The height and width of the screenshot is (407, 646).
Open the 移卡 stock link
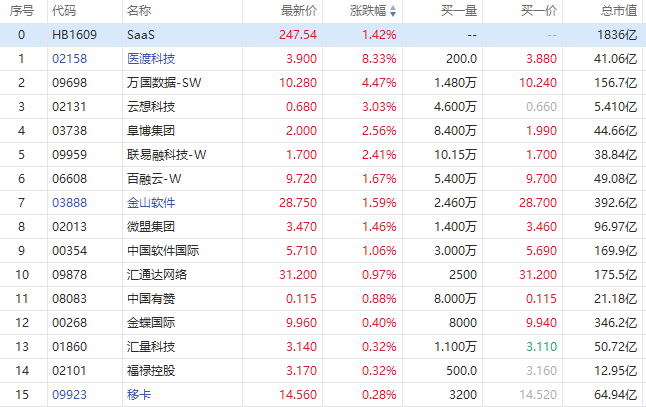139,395
